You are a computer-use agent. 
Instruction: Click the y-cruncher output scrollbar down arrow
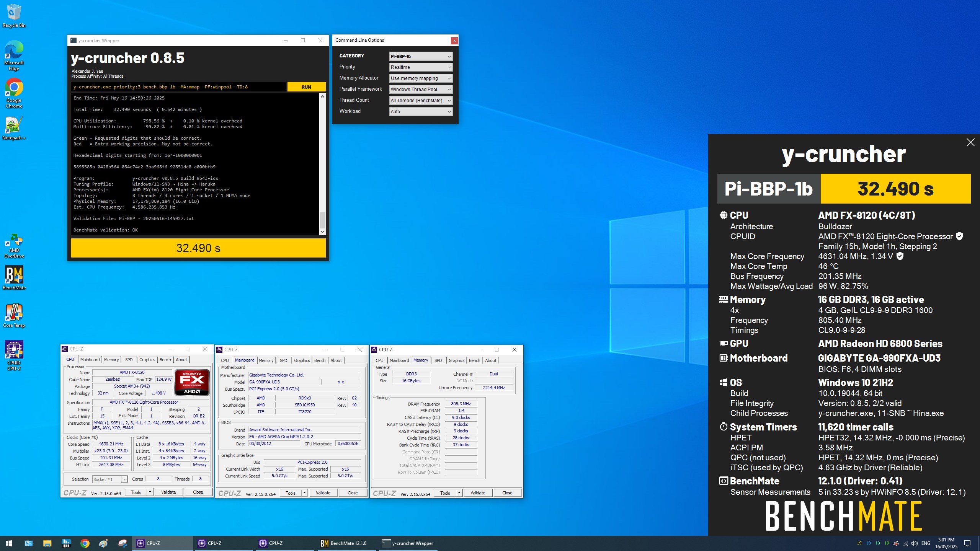[x=322, y=231]
